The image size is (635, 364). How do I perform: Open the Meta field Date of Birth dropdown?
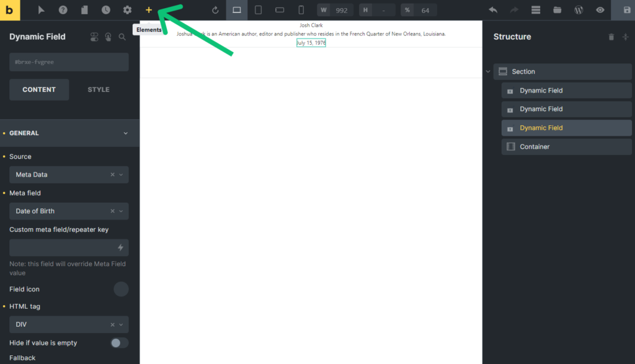click(69, 211)
